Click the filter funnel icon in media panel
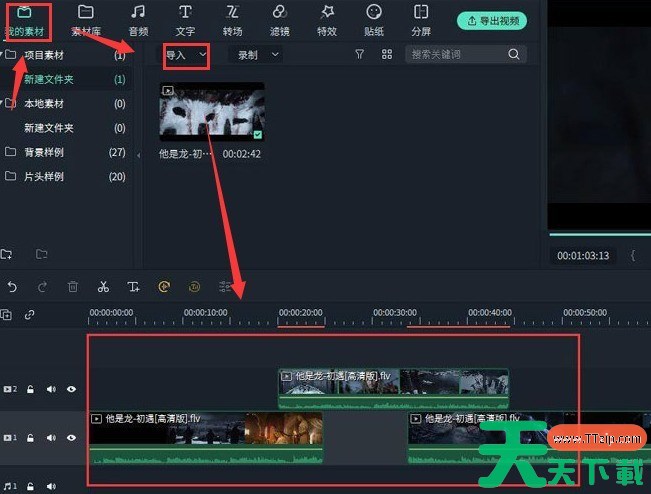 [x=360, y=55]
